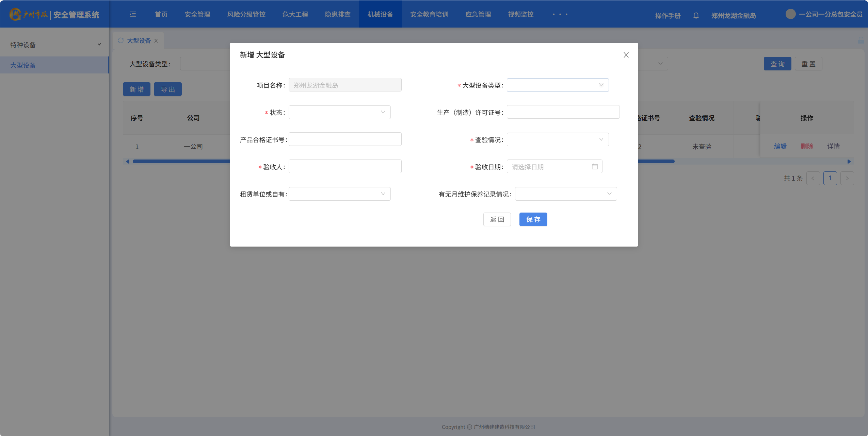The image size is (868, 436).
Task: Close the 大型设备 tab using its X
Action: [x=156, y=40]
